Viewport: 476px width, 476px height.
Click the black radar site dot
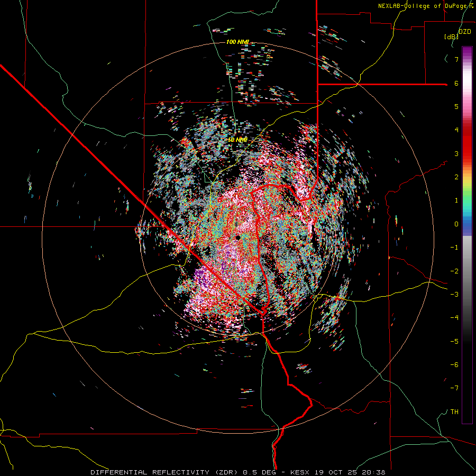237,237
